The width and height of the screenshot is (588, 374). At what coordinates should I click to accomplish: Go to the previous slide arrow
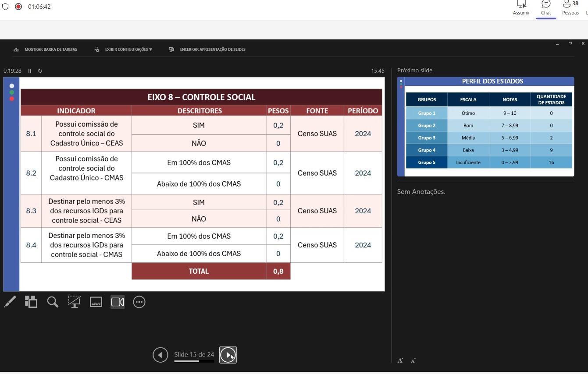[160, 355]
